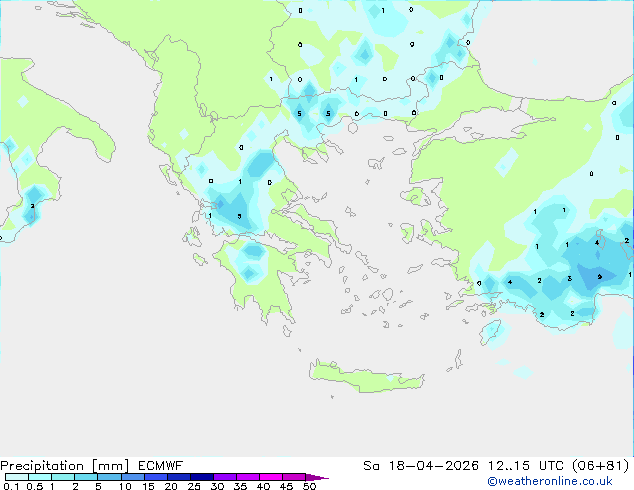Pick the 15–20 mm legend swatch

[x=155, y=477]
